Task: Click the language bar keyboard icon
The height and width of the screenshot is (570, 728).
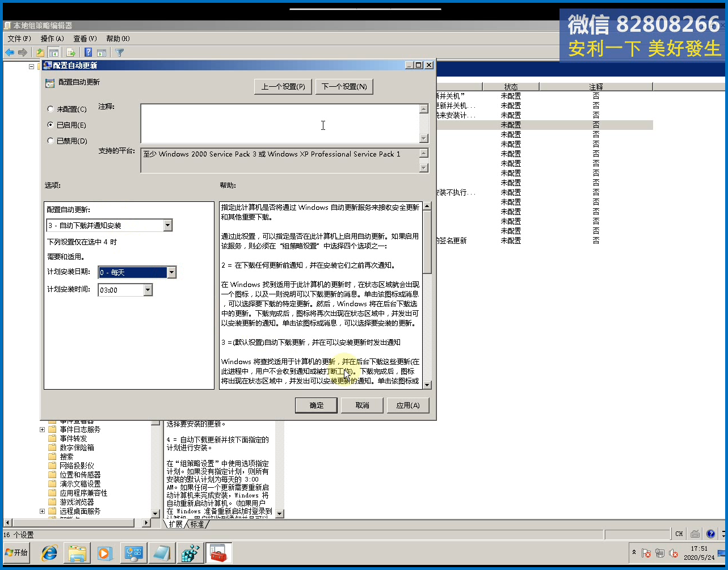Action: tap(695, 534)
